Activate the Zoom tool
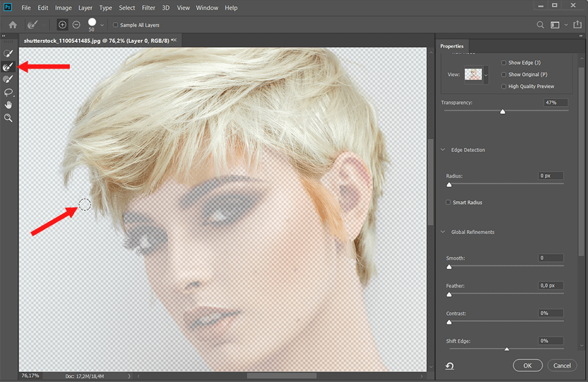The height and width of the screenshot is (382, 588). pyautogui.click(x=8, y=118)
